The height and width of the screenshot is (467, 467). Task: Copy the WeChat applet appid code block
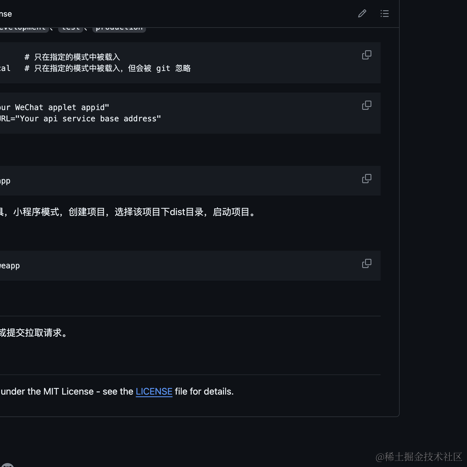point(367,105)
